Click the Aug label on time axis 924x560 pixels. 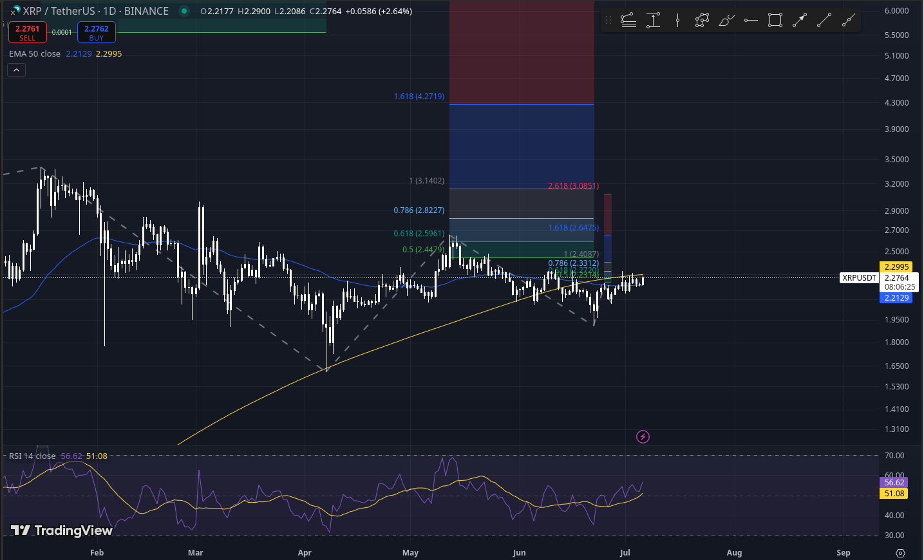coord(734,553)
